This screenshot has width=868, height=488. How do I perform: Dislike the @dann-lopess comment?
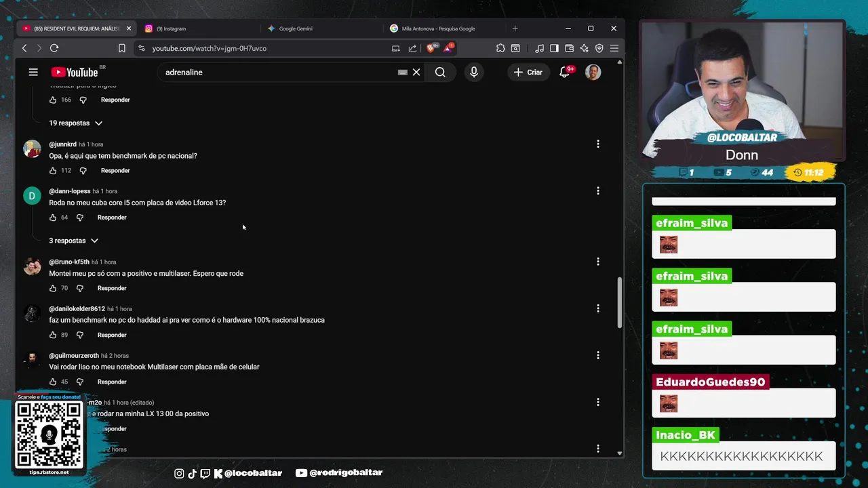coord(79,218)
